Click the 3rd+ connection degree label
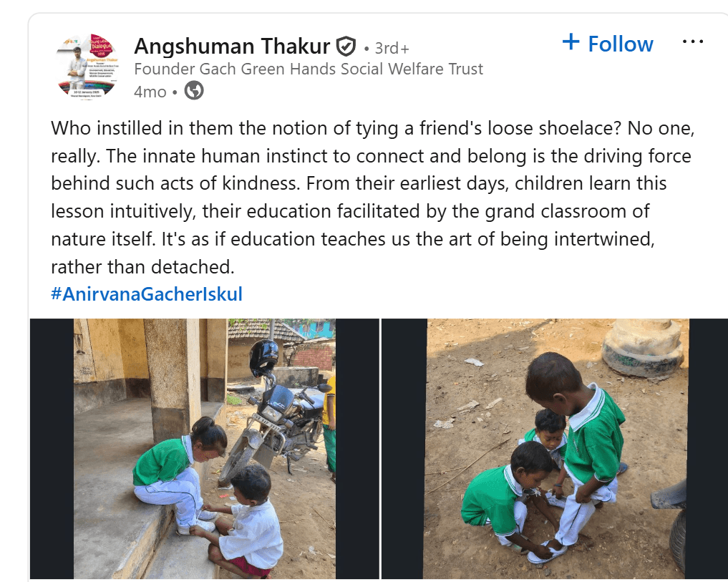Viewport: 728px width, 582px height. pyautogui.click(x=391, y=48)
